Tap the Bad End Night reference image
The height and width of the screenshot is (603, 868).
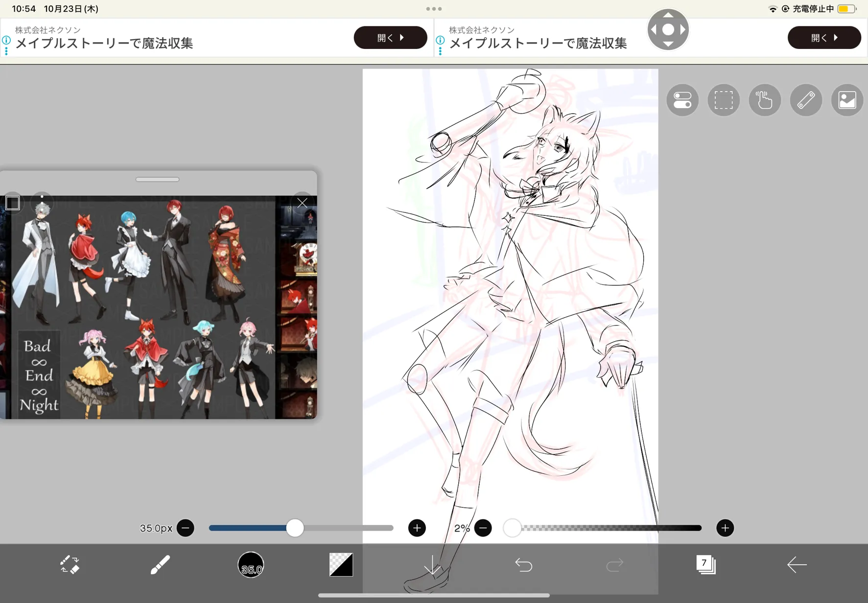(159, 307)
